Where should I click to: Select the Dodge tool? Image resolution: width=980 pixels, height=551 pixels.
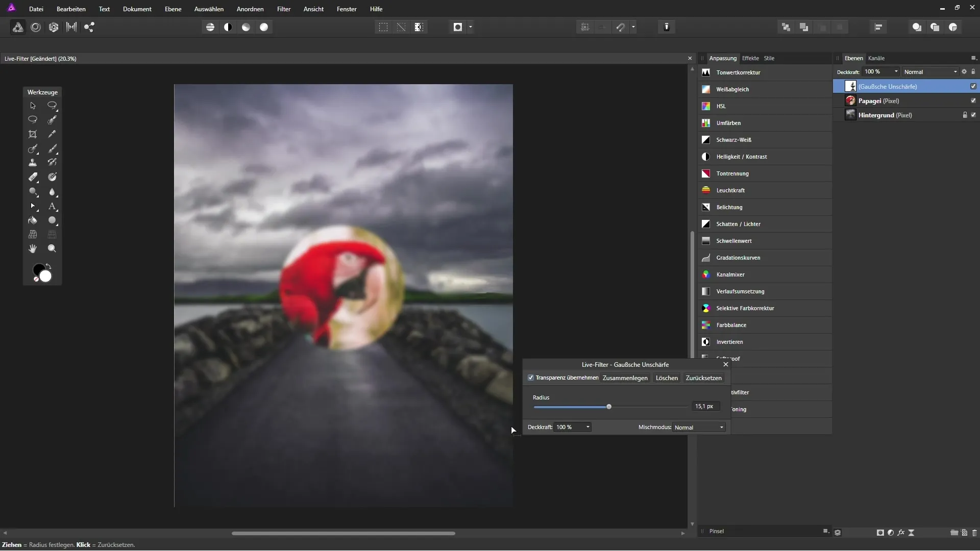[33, 192]
